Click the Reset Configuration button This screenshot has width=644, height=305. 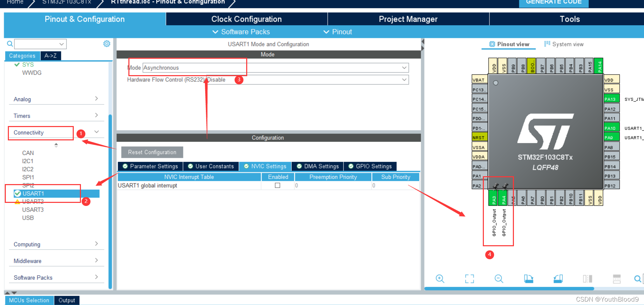(152, 152)
